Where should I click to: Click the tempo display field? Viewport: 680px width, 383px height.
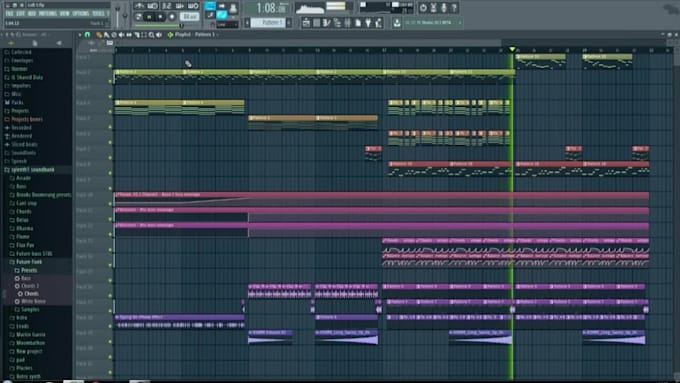190,17
